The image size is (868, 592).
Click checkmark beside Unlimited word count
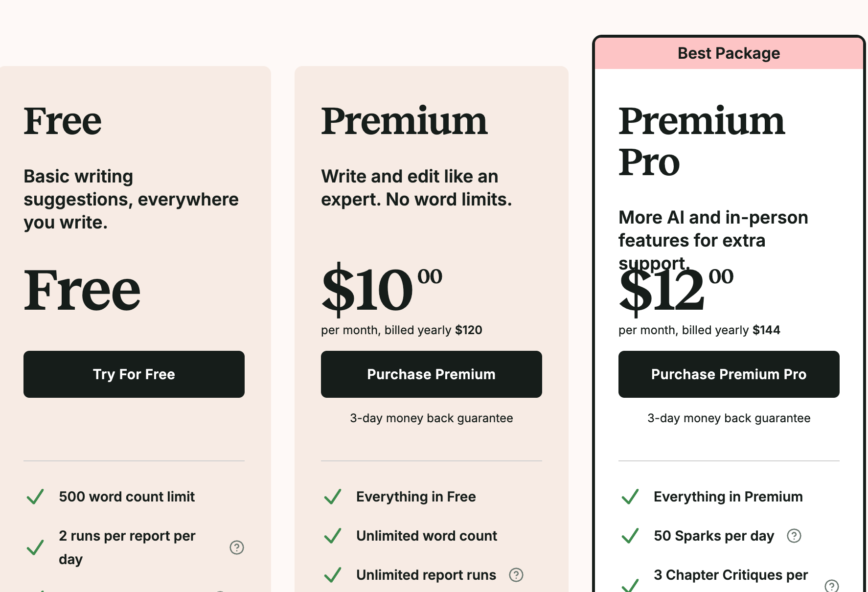click(333, 536)
